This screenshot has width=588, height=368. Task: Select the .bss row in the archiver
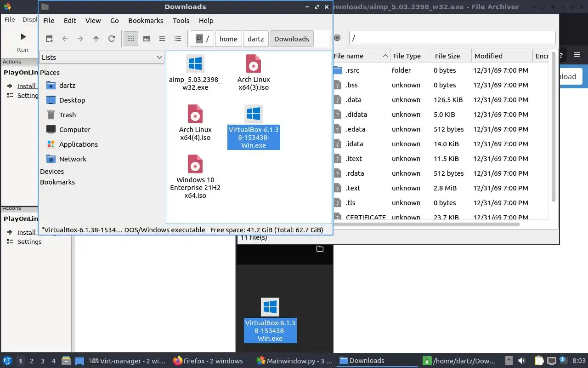pyautogui.click(x=441, y=85)
